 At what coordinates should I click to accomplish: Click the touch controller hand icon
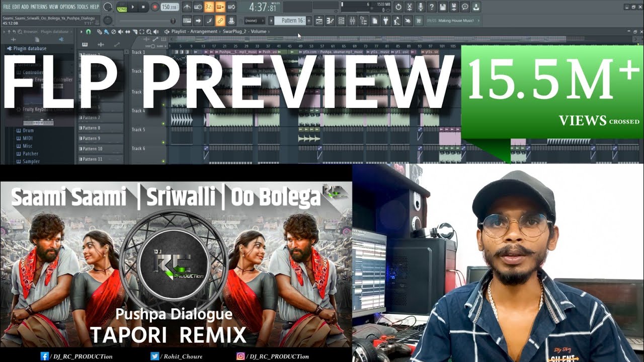click(408, 21)
